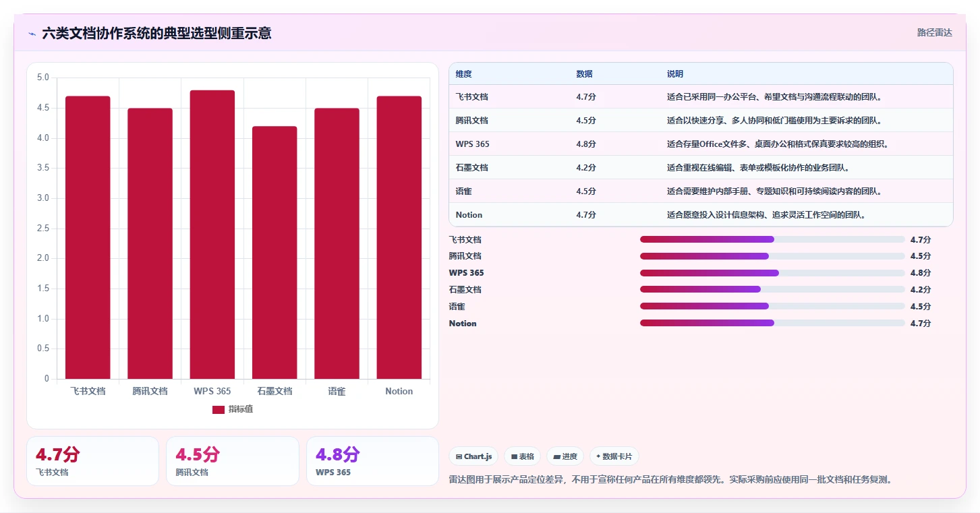
Task: Click the 石墨文档 progress bar
Action: [x=772, y=289]
